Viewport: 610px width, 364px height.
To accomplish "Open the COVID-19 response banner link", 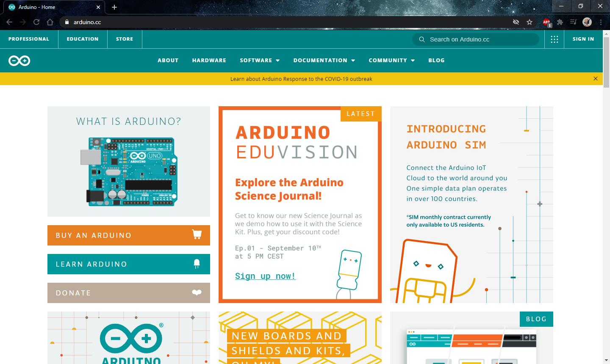I will [x=301, y=79].
